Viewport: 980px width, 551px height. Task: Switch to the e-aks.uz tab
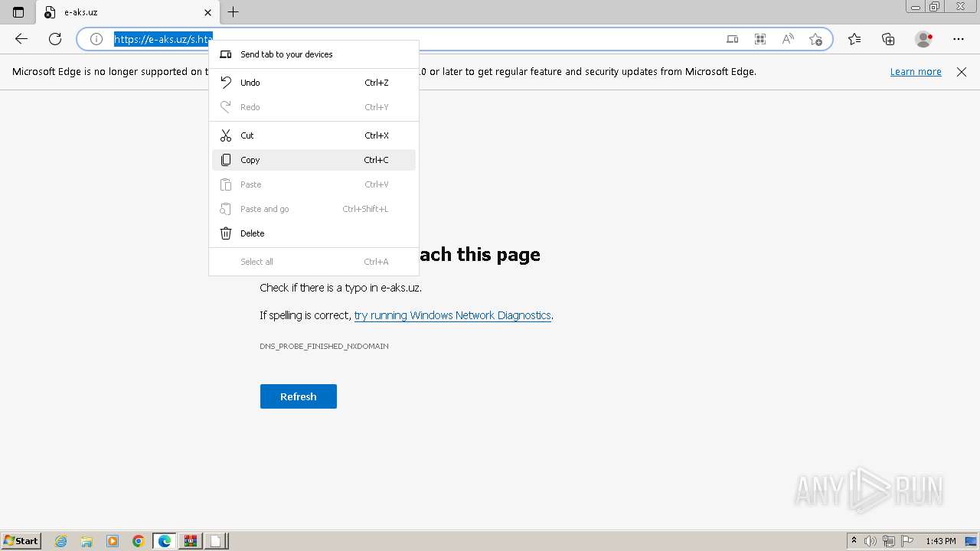(x=127, y=12)
